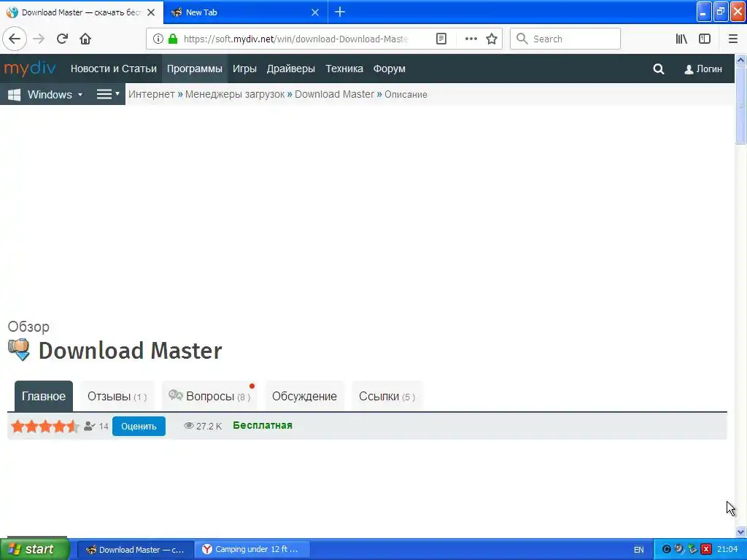Show sidebars with the sidebar icon
The height and width of the screenshot is (560, 747).
705,39
